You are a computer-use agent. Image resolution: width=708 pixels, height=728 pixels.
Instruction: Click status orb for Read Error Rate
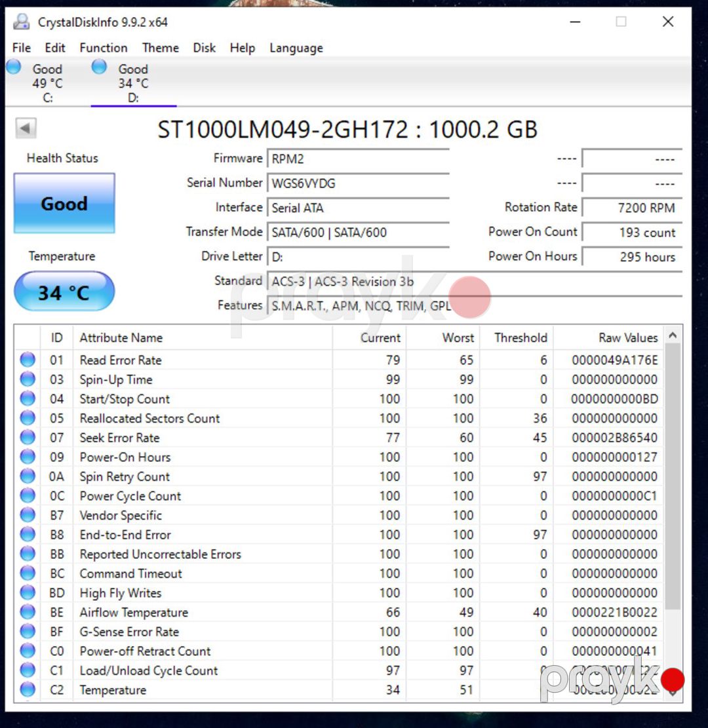[28, 360]
